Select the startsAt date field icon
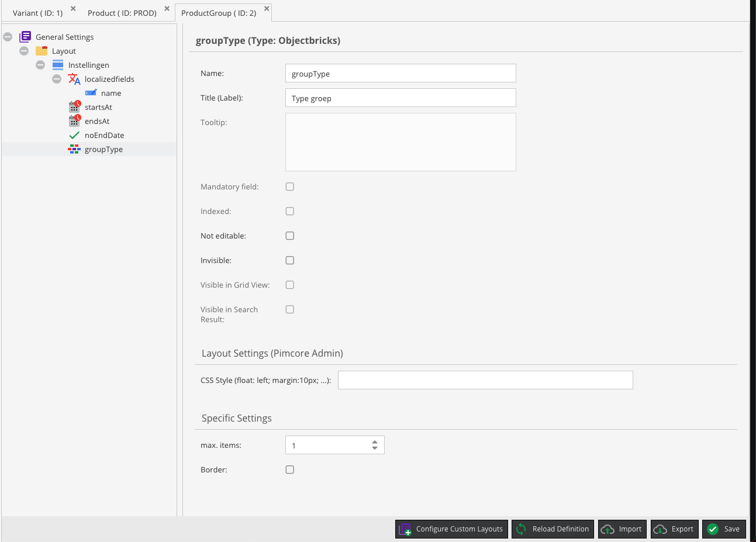756x542 pixels. tap(74, 106)
